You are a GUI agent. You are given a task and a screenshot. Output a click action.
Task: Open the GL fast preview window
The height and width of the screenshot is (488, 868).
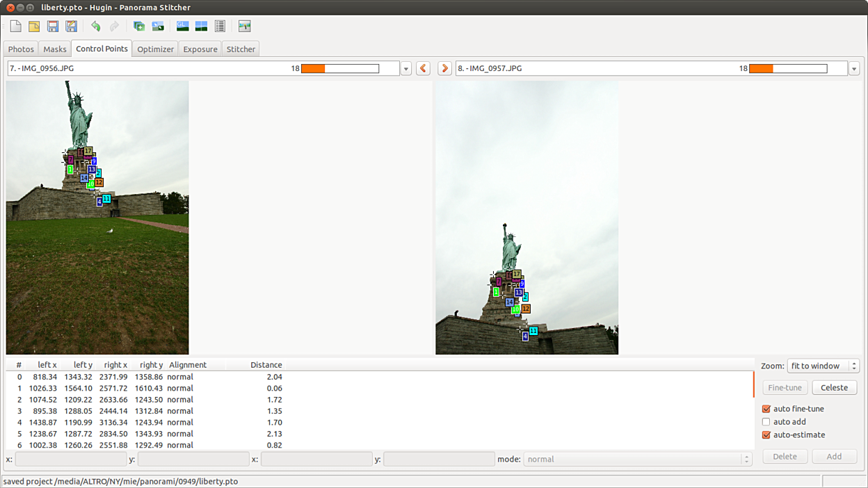tap(183, 26)
